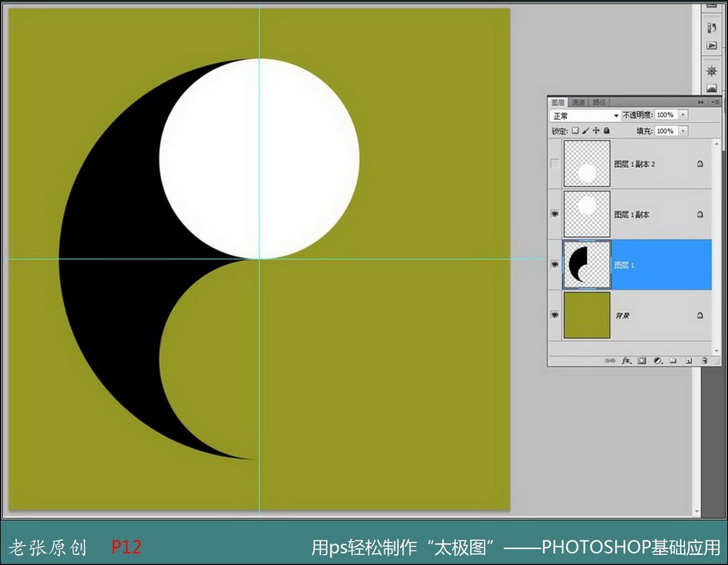Show the hidden 图层 1 副本 2 layer
This screenshot has width=728, height=565.
pos(554,163)
